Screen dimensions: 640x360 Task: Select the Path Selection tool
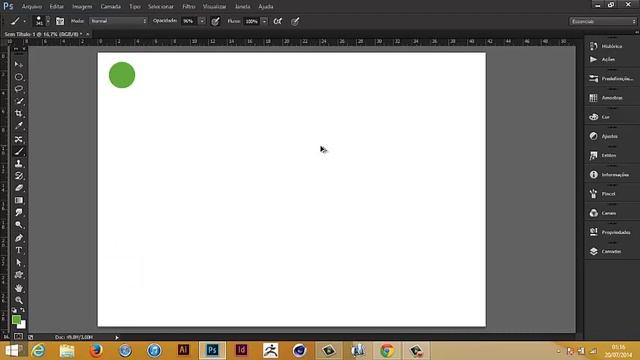coord(19,262)
